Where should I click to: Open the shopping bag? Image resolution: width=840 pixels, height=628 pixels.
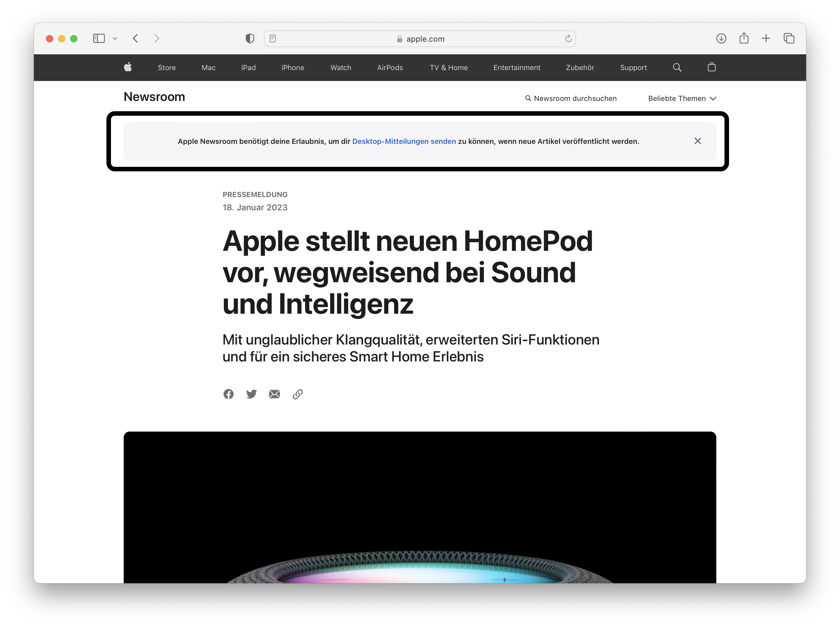(x=712, y=67)
